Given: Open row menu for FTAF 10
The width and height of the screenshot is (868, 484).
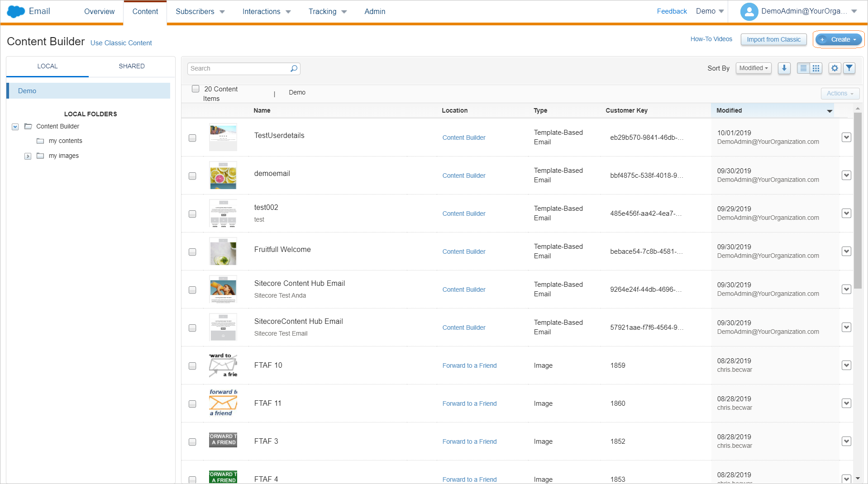Looking at the screenshot, I should (x=846, y=365).
